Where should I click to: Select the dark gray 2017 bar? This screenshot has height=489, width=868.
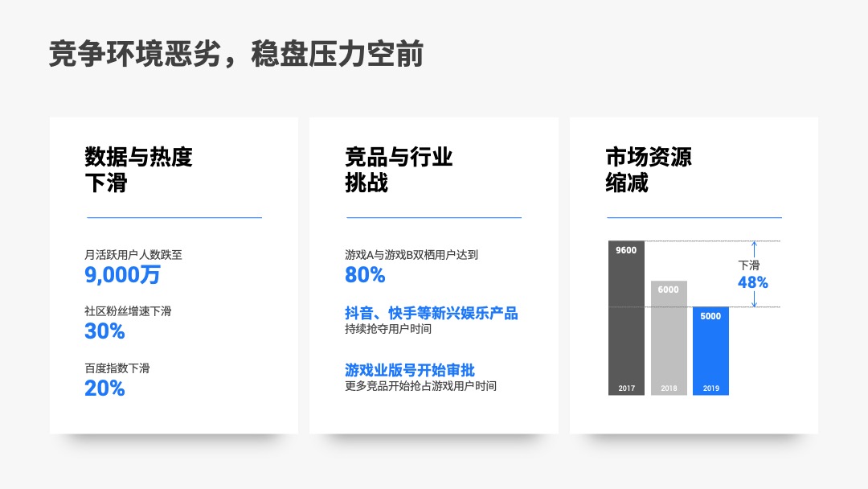pyautogui.click(x=626, y=318)
